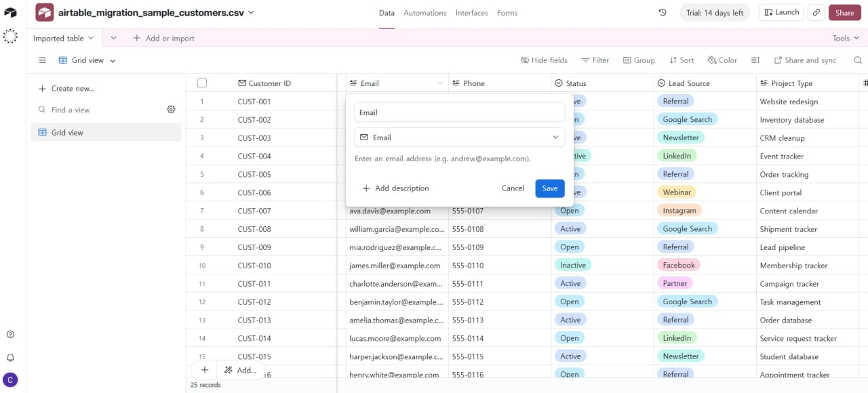Click Create new... in the sidebar
The image size is (868, 393).
pos(66,89)
